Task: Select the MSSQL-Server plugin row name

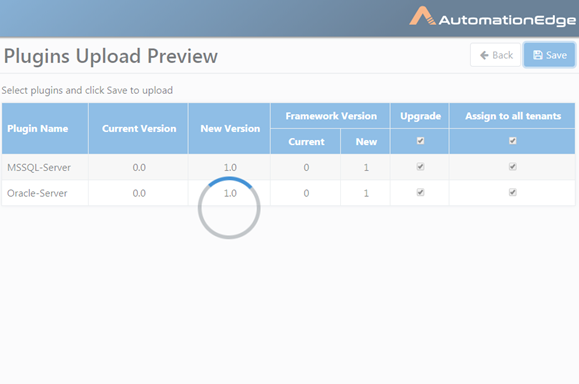Action: [x=39, y=168]
